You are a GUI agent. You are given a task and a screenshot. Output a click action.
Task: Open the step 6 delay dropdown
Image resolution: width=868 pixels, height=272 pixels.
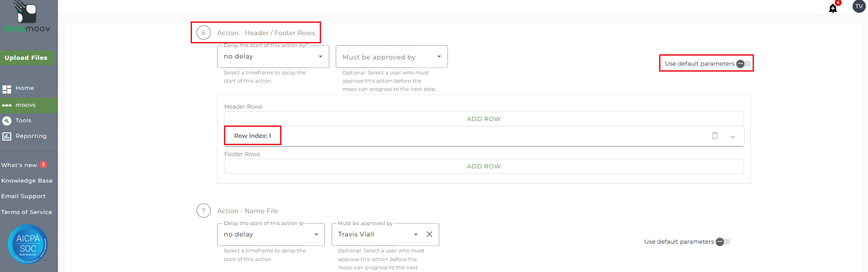pos(273,57)
